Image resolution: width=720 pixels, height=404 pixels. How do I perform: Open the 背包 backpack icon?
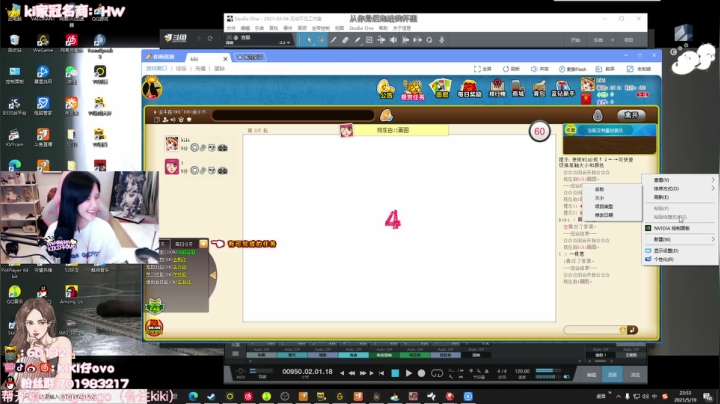539,88
